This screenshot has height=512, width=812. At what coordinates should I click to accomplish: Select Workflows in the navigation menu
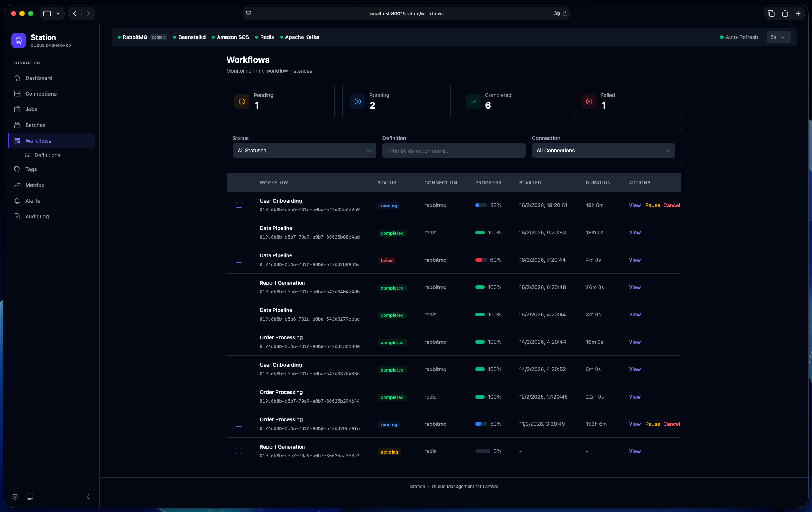point(38,140)
